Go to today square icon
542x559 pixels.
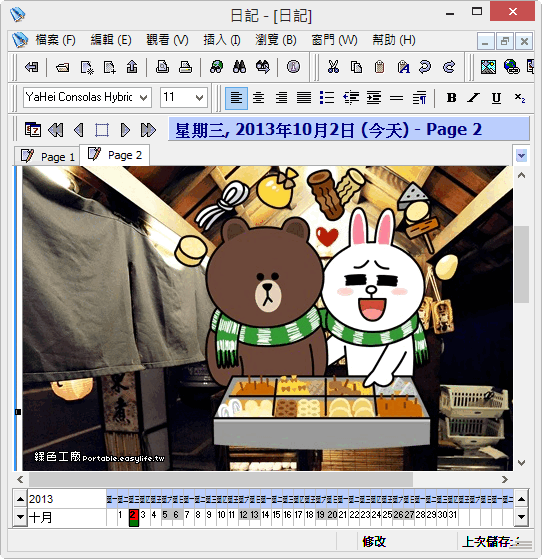pos(102,130)
